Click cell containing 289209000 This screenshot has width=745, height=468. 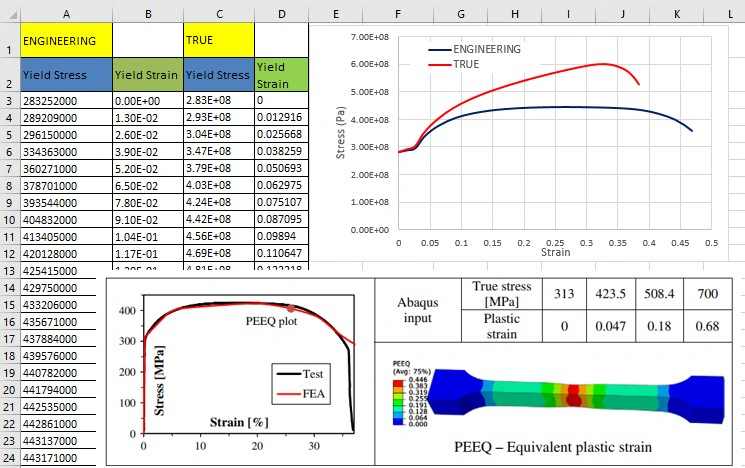(66, 118)
